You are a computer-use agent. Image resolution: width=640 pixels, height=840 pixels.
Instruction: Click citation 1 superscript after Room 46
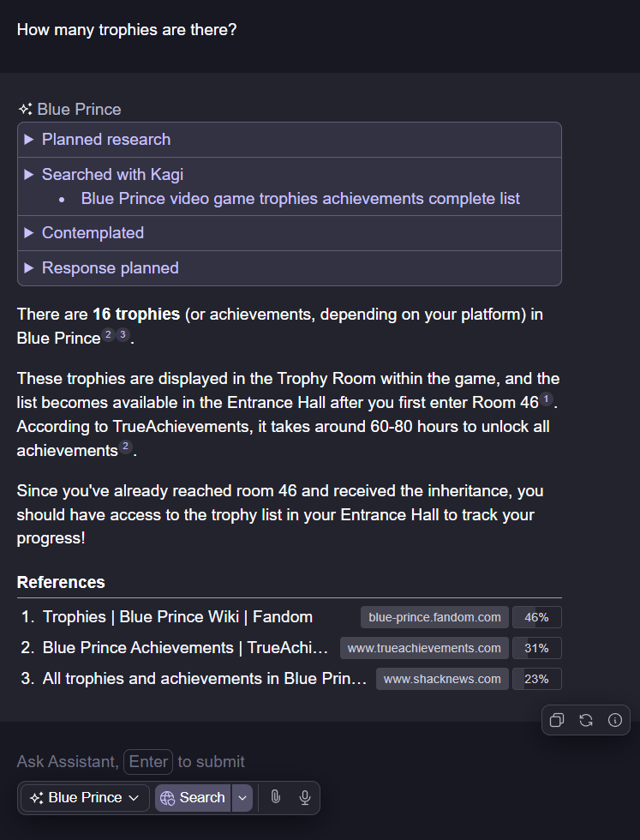(546, 399)
